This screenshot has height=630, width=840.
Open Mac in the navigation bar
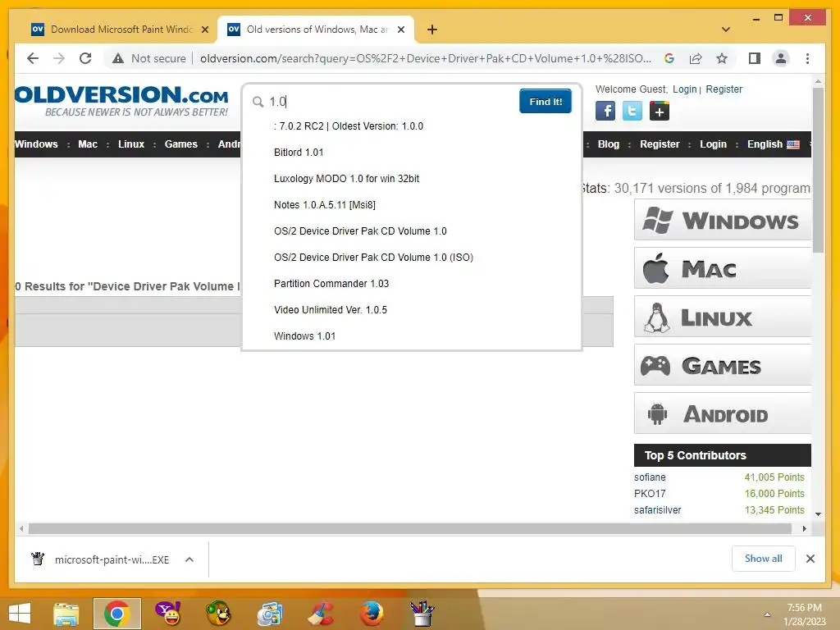tap(88, 144)
